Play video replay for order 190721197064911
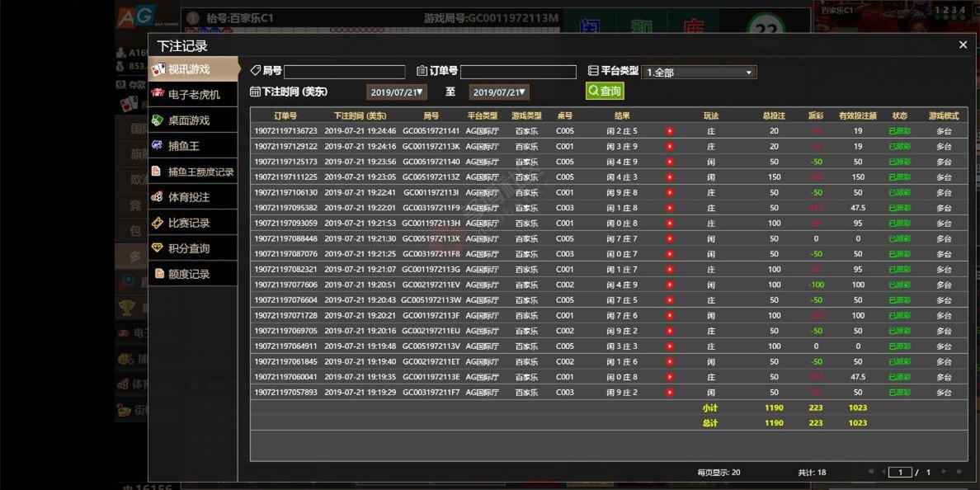Image resolution: width=980 pixels, height=490 pixels. pos(669,346)
